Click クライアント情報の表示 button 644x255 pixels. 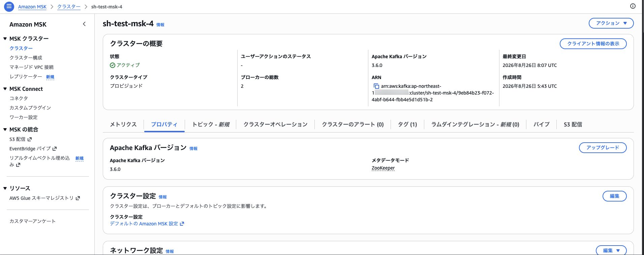(x=593, y=44)
